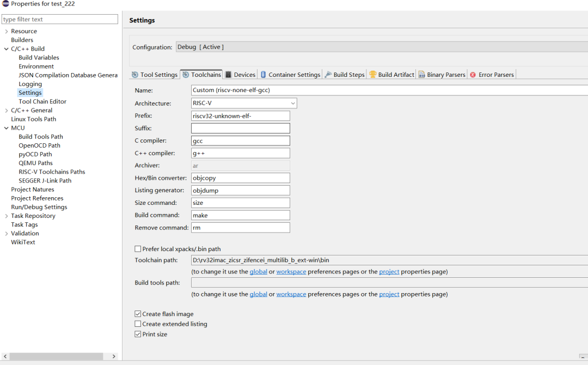The image size is (588, 365).
Task: Collapse the MCU tree node
Action: coord(7,128)
